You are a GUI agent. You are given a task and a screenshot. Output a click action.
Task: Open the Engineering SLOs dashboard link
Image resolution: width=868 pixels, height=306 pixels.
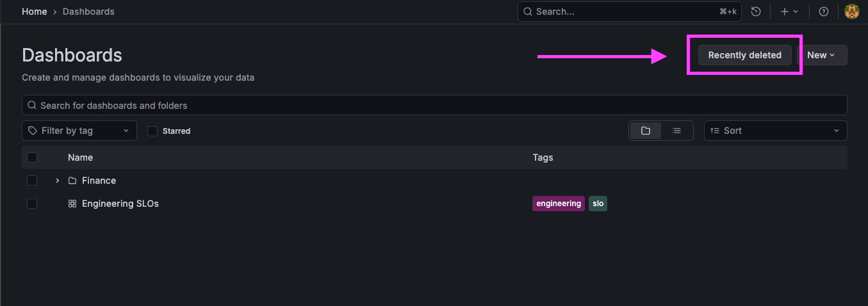120,204
